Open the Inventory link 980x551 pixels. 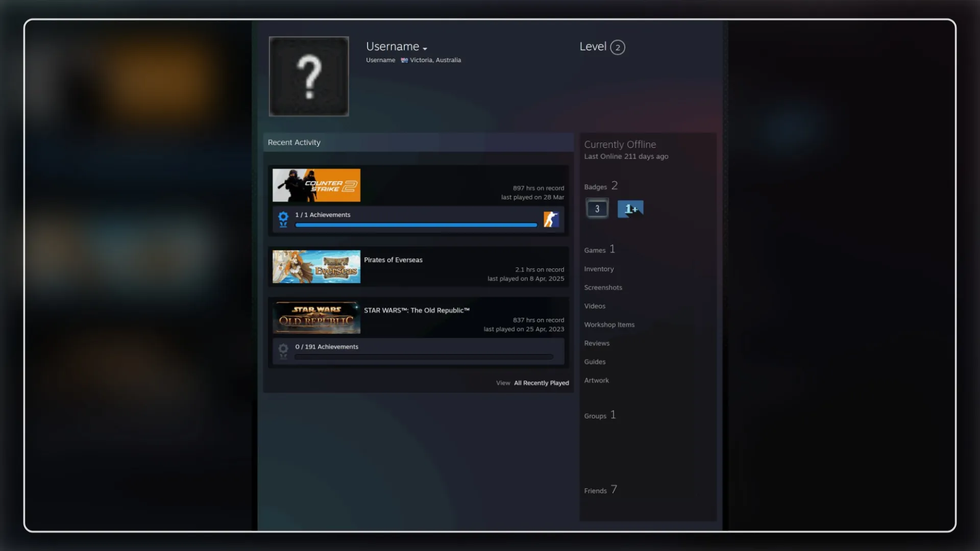coord(599,269)
